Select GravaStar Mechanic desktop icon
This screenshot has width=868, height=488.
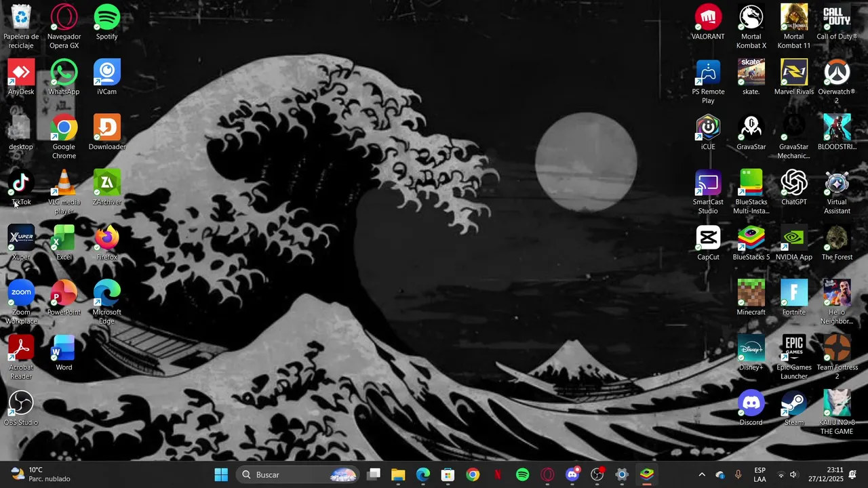[x=794, y=137]
